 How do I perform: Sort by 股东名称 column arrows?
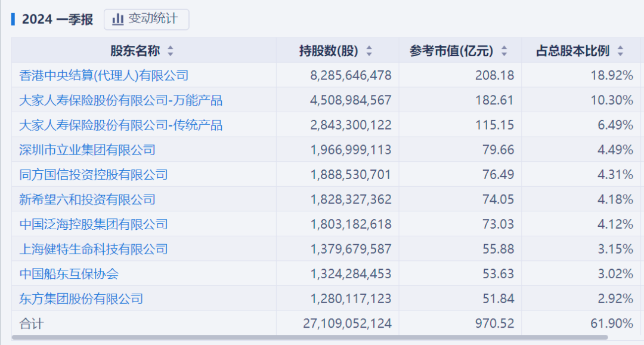tap(171, 51)
